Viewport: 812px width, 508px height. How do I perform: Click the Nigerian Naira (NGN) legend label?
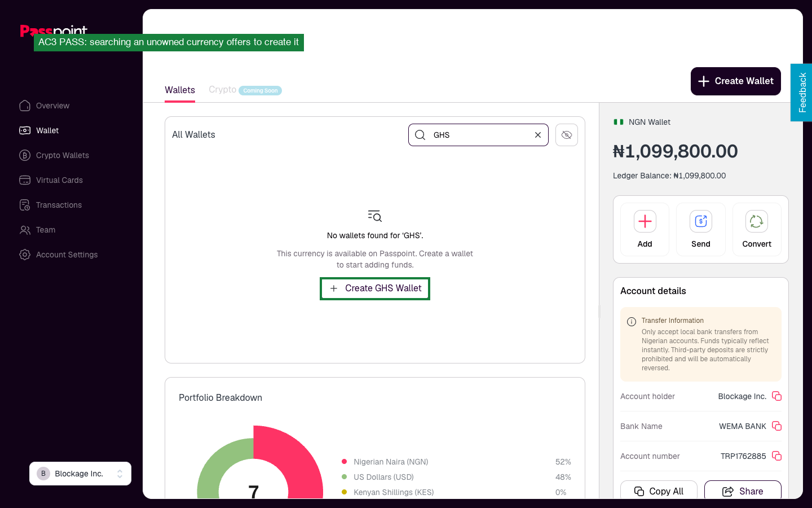click(x=391, y=462)
